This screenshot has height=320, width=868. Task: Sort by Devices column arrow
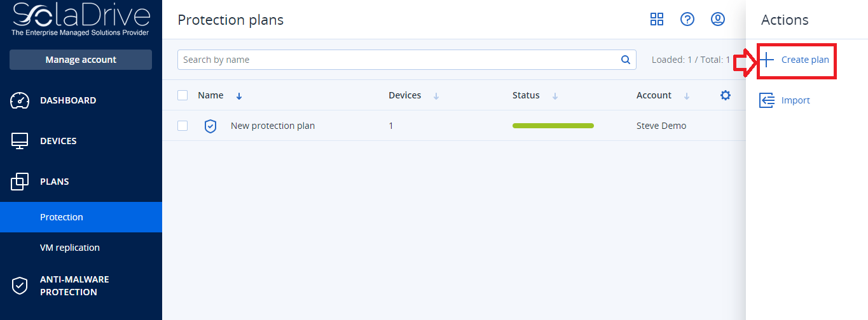pyautogui.click(x=436, y=96)
